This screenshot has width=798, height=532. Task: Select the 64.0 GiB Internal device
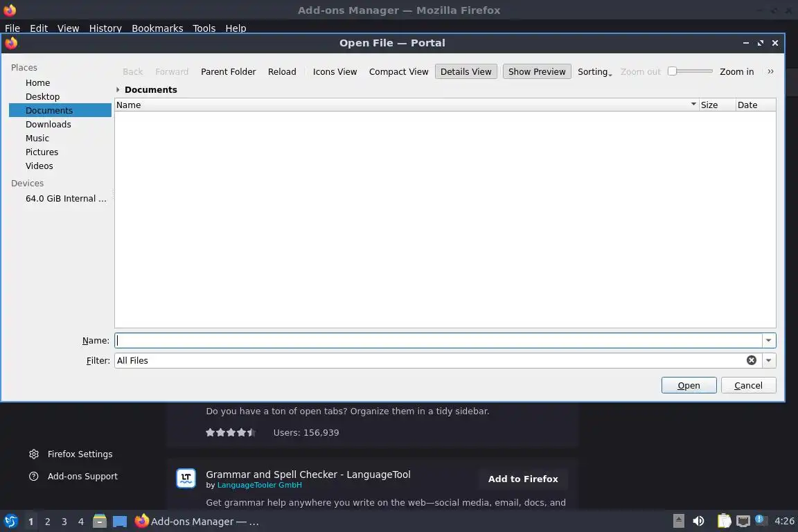60,199
